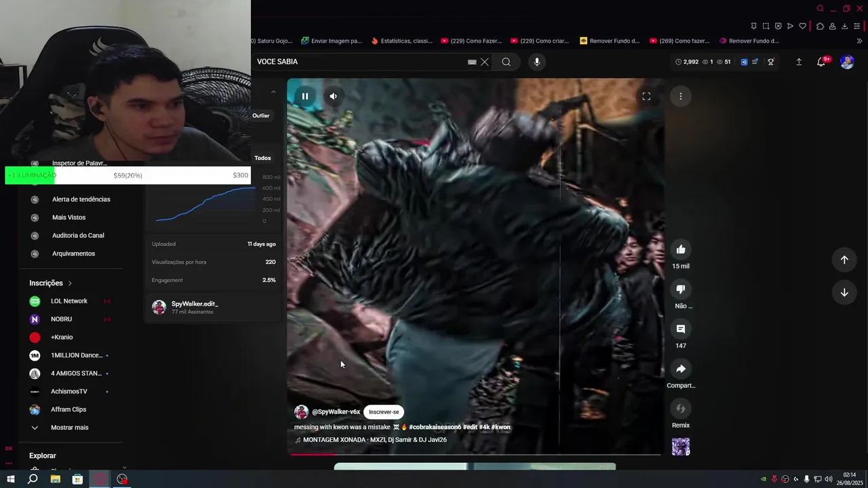Open the vidIQ blue extension icon
The width and height of the screenshot is (868, 488).
744,62
